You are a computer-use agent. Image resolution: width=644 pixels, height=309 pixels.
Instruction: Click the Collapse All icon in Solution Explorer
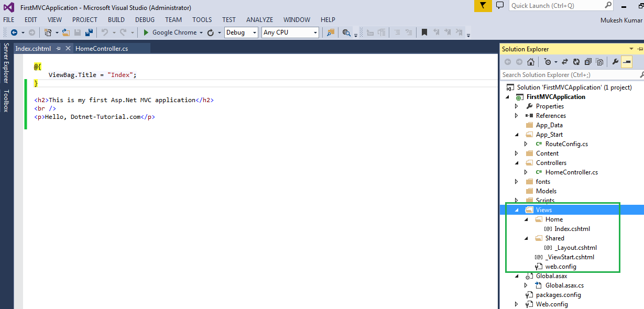point(588,62)
